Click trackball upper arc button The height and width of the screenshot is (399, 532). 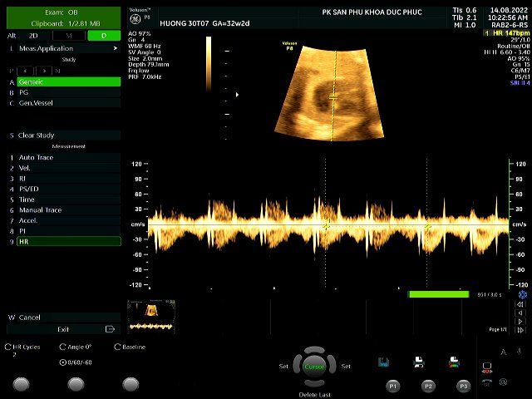[314, 350]
